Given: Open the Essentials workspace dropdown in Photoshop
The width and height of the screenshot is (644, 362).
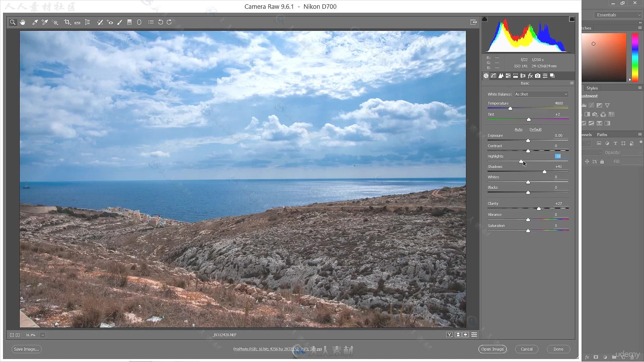Looking at the screenshot, I should [x=618, y=15].
